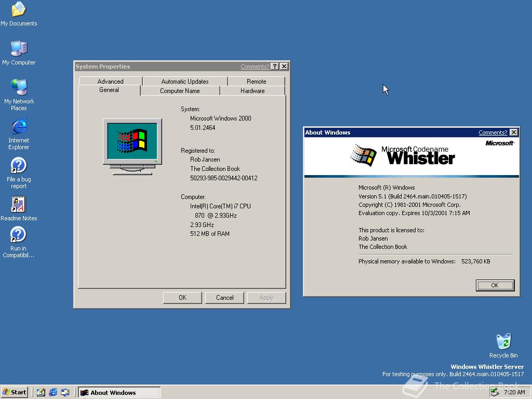This screenshot has width=532, height=399.
Task: Click the Windows Whistler Server desktop text
Action: coord(487,367)
